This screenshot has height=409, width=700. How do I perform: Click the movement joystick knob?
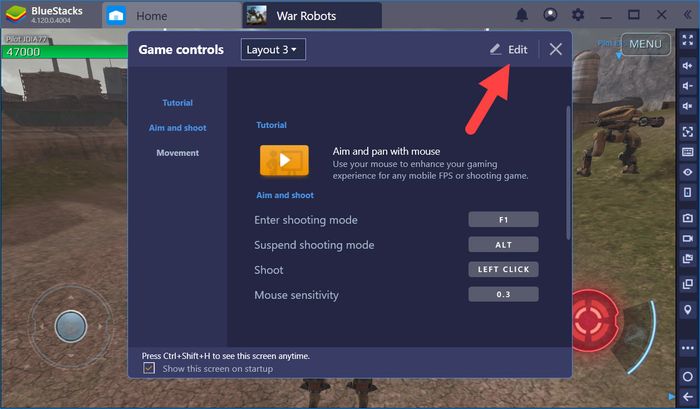coord(71,326)
